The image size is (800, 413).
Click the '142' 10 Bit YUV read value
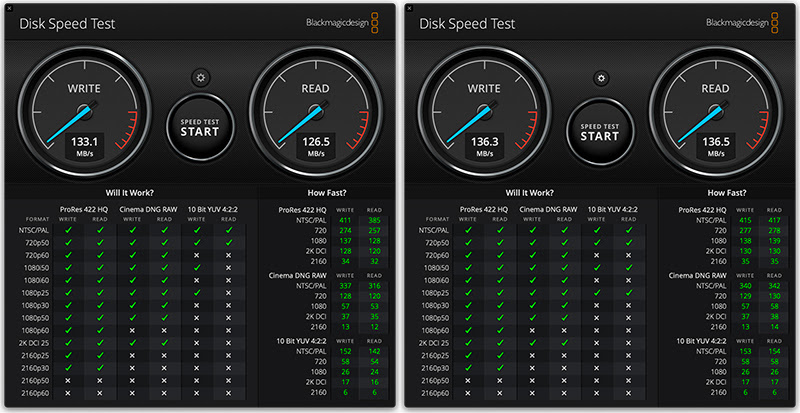point(374,351)
